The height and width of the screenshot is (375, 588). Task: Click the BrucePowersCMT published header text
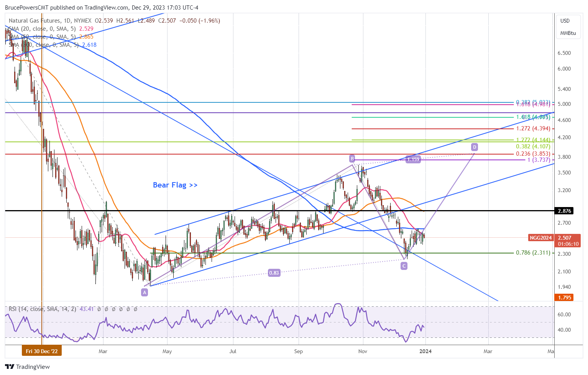coord(102,8)
